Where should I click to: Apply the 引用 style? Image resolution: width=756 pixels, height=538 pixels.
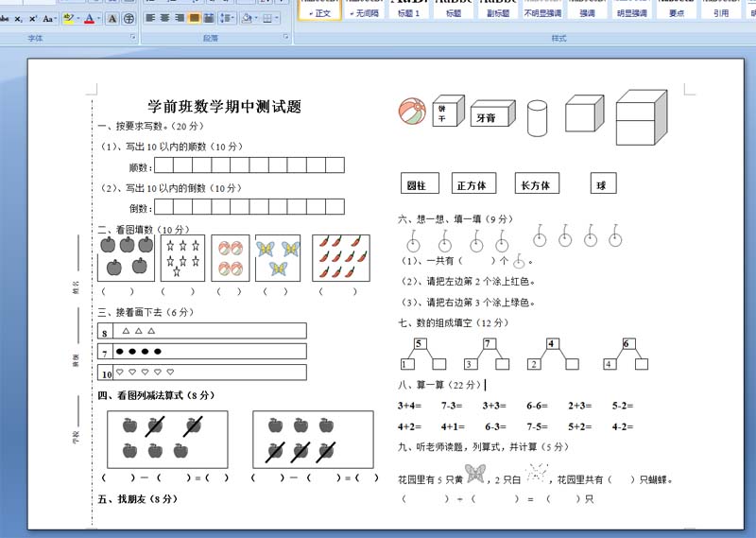[721, 10]
